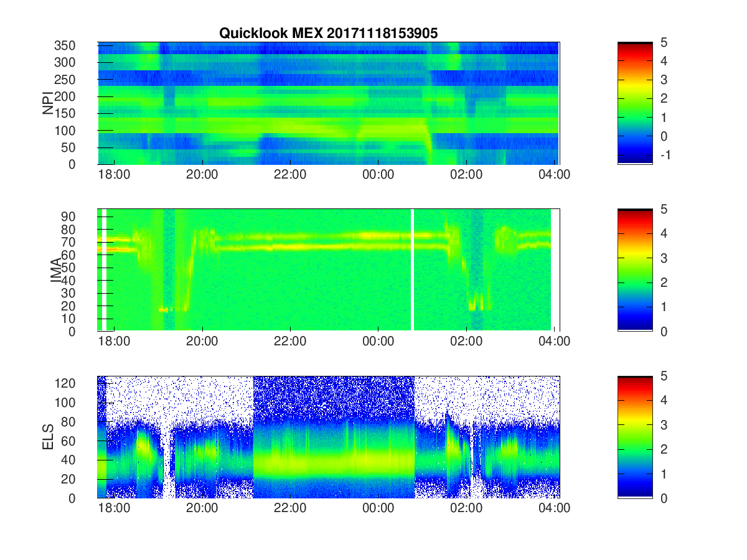The height and width of the screenshot is (560, 747).
Task: Select 22:00 under the IMA panel
Action: [290, 342]
